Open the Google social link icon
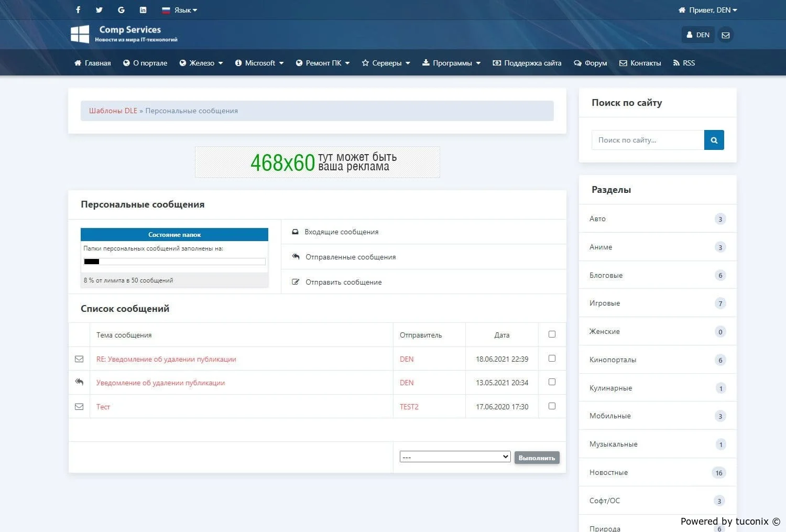Viewport: 786px width, 532px height. coord(121,10)
